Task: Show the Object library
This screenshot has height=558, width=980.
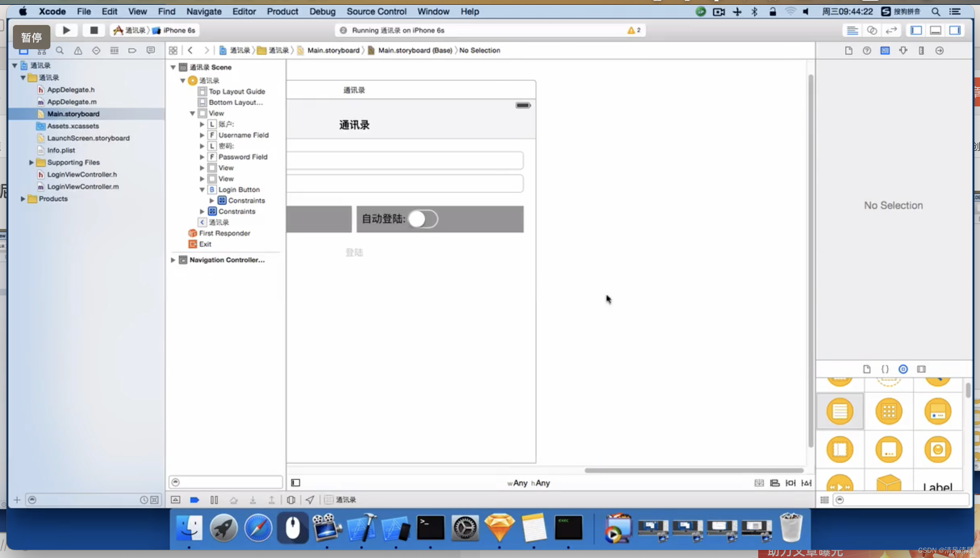Action: point(903,369)
